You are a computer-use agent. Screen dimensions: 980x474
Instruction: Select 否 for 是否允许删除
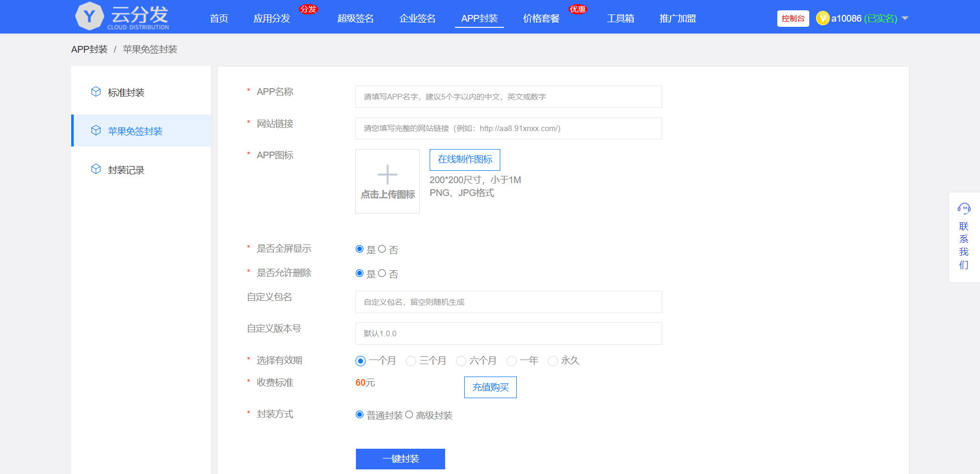pyautogui.click(x=382, y=273)
